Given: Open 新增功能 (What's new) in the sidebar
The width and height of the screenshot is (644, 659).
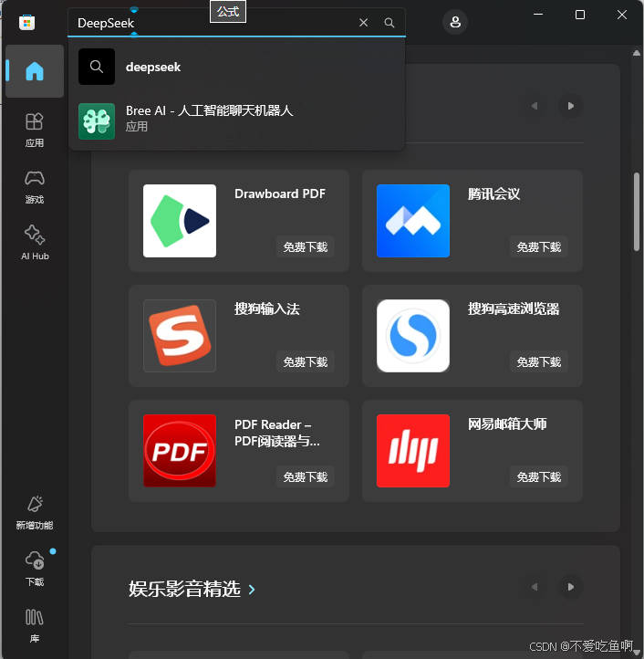Looking at the screenshot, I should tap(35, 512).
